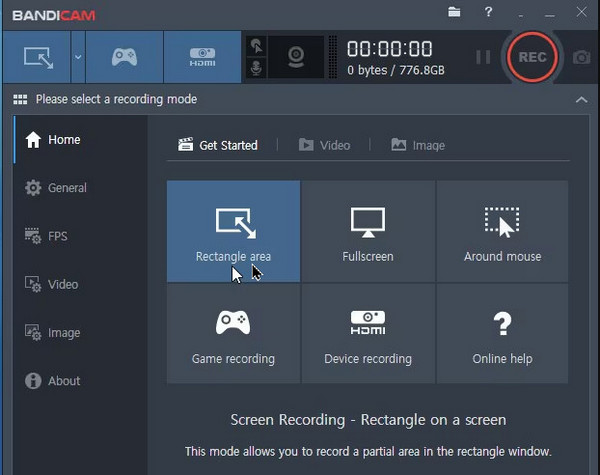The image size is (600, 475).
Task: Open the FPS settings in sidebar
Action: (x=56, y=236)
